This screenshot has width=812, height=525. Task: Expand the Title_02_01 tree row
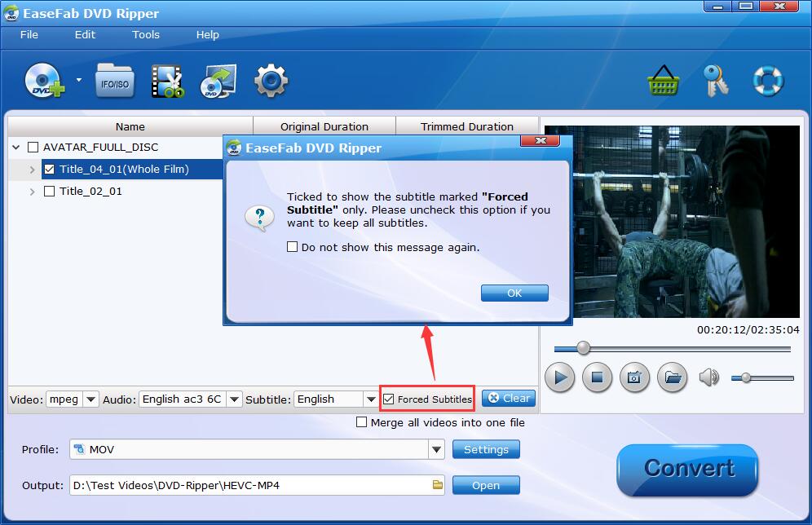click(x=32, y=192)
